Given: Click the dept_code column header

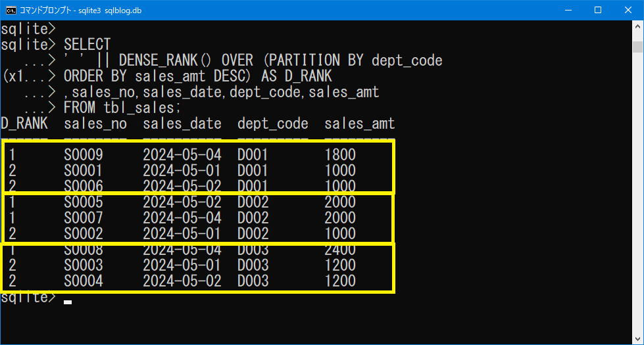Looking at the screenshot, I should point(273,124).
